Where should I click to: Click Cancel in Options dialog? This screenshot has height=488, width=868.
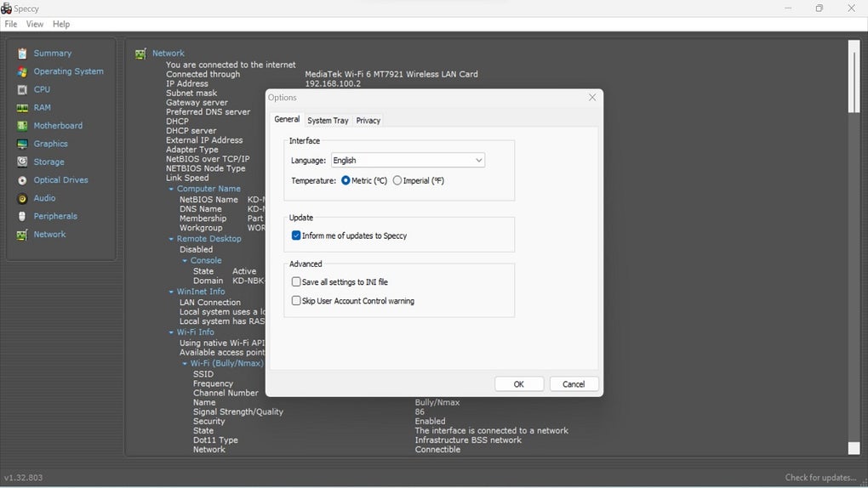tap(574, 384)
